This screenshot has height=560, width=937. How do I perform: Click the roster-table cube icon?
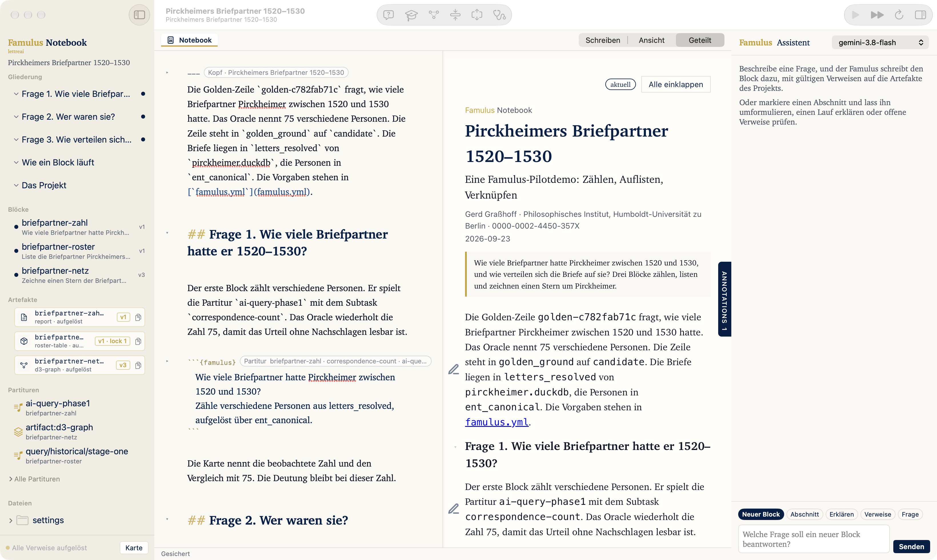[x=24, y=341]
